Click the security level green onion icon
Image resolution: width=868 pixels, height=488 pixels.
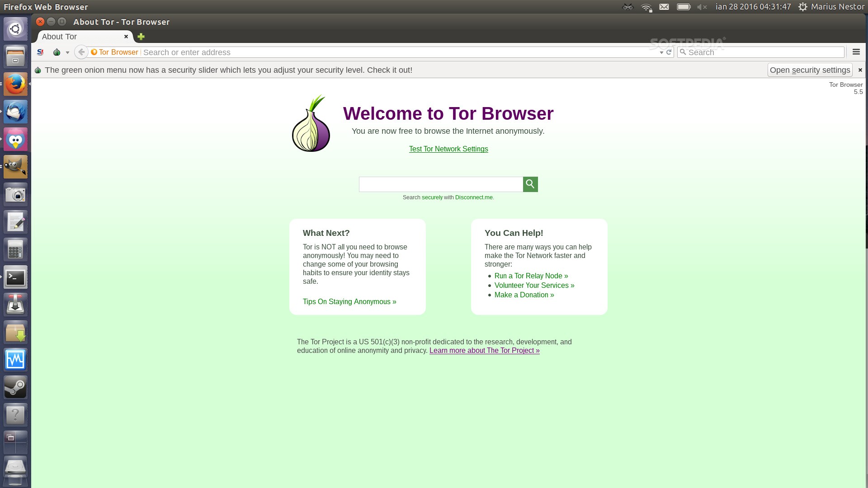[57, 52]
